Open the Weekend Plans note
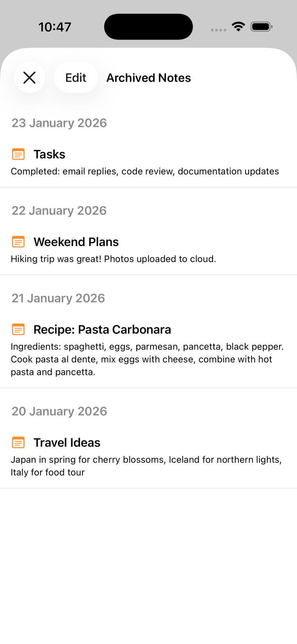Screen dimensions: 297x644 [76, 241]
